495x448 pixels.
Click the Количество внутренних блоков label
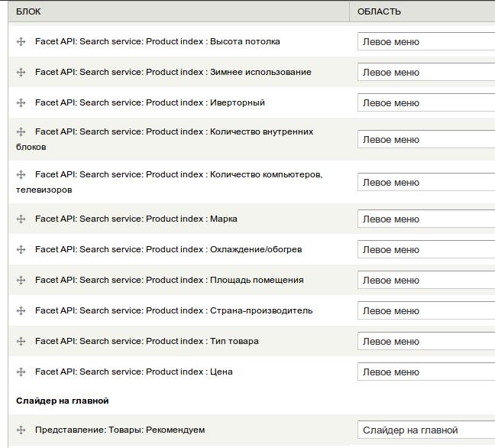[x=165, y=139]
